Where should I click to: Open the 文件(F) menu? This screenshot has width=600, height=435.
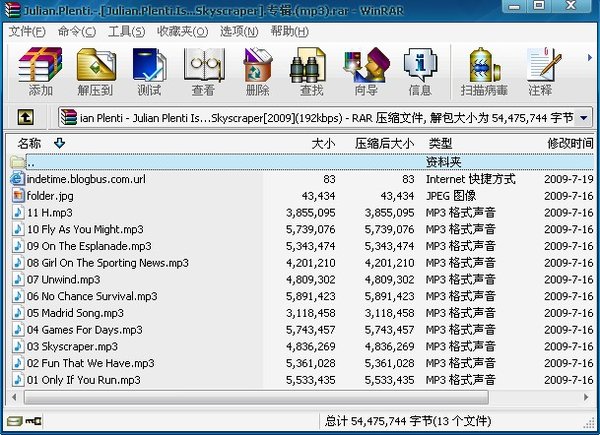tap(27, 31)
